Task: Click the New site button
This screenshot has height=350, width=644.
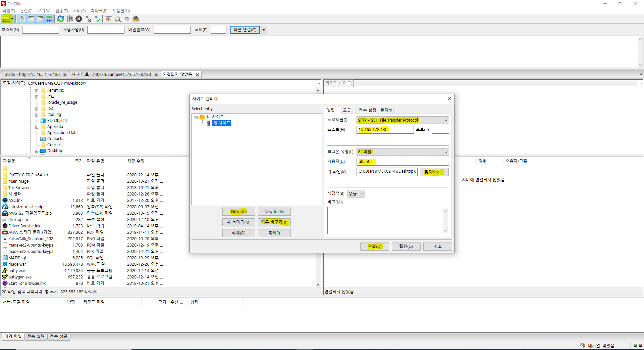Action: [239, 212]
